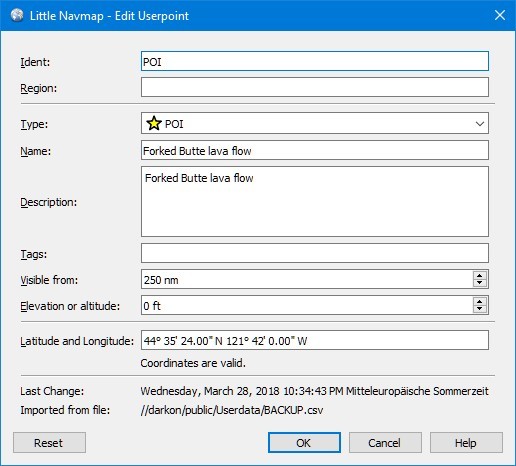Expand the Type dropdown arrow

point(480,124)
